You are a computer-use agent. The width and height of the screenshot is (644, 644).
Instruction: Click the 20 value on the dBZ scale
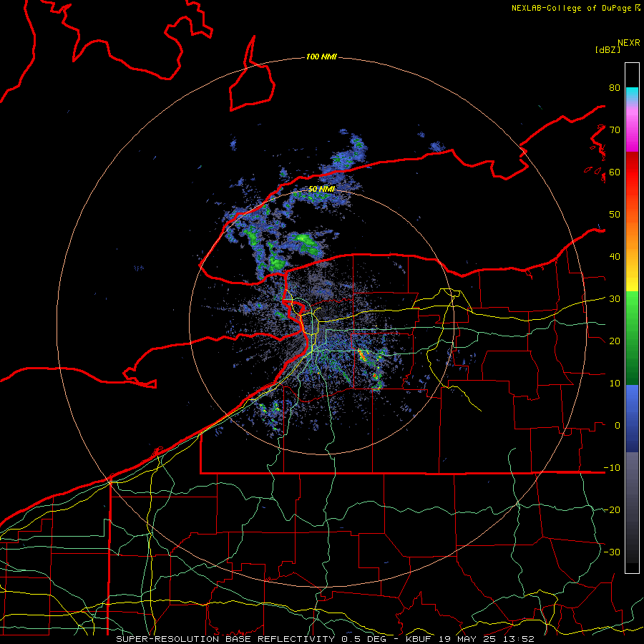pyautogui.click(x=615, y=341)
